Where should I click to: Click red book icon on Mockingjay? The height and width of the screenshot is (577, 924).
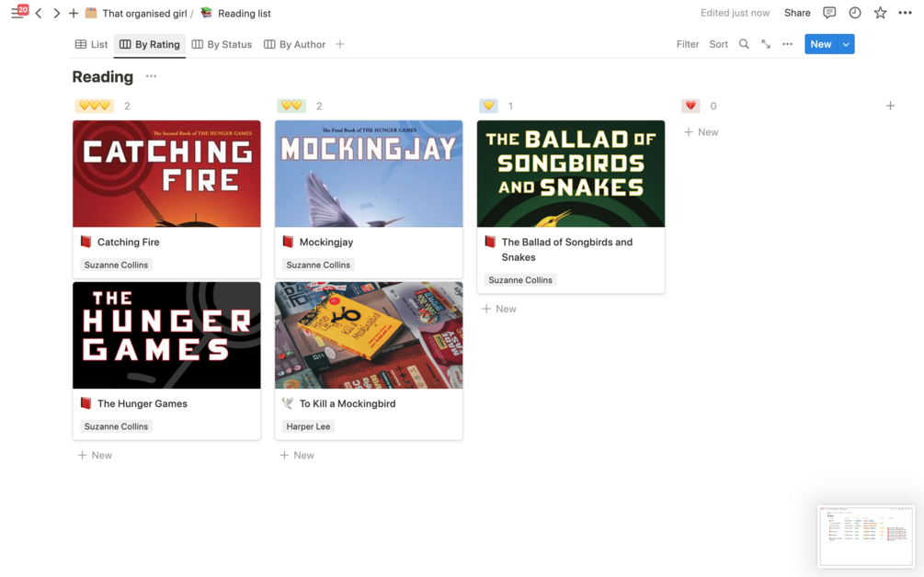[x=288, y=242]
